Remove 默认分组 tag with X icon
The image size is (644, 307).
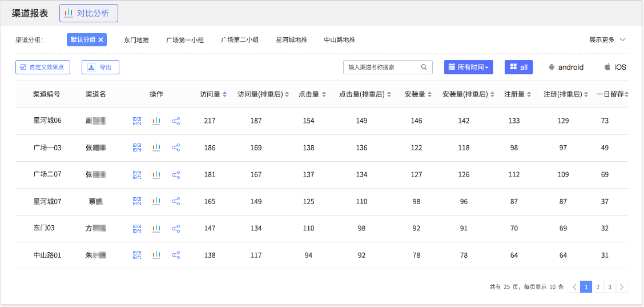(x=101, y=40)
